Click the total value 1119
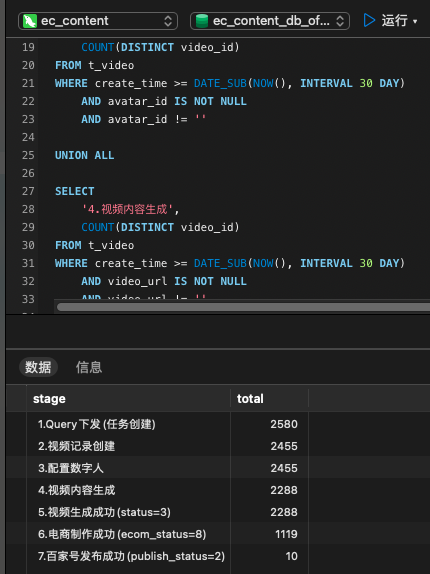Image resolution: width=430 pixels, height=574 pixels. point(286,534)
